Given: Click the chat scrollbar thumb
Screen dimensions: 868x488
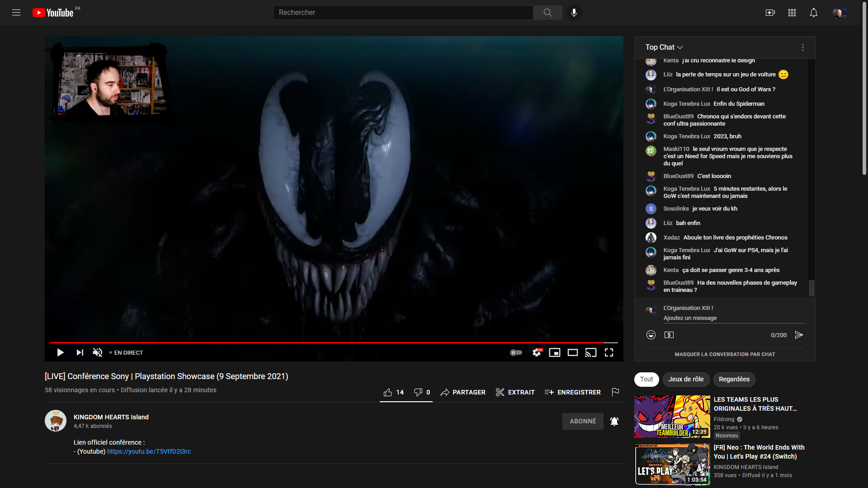Looking at the screenshot, I should (x=811, y=288).
